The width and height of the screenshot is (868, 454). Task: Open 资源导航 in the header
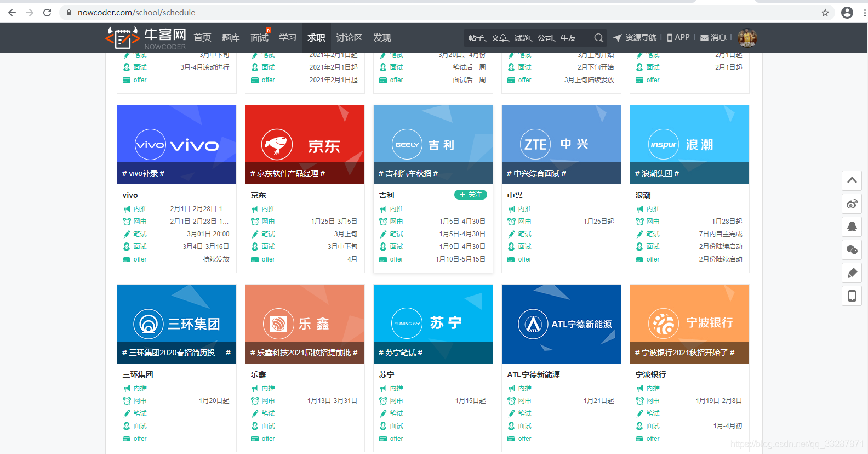click(635, 37)
